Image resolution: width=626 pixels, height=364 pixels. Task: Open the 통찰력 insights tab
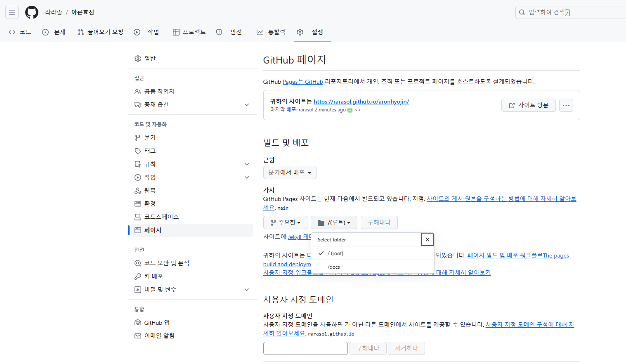[271, 32]
